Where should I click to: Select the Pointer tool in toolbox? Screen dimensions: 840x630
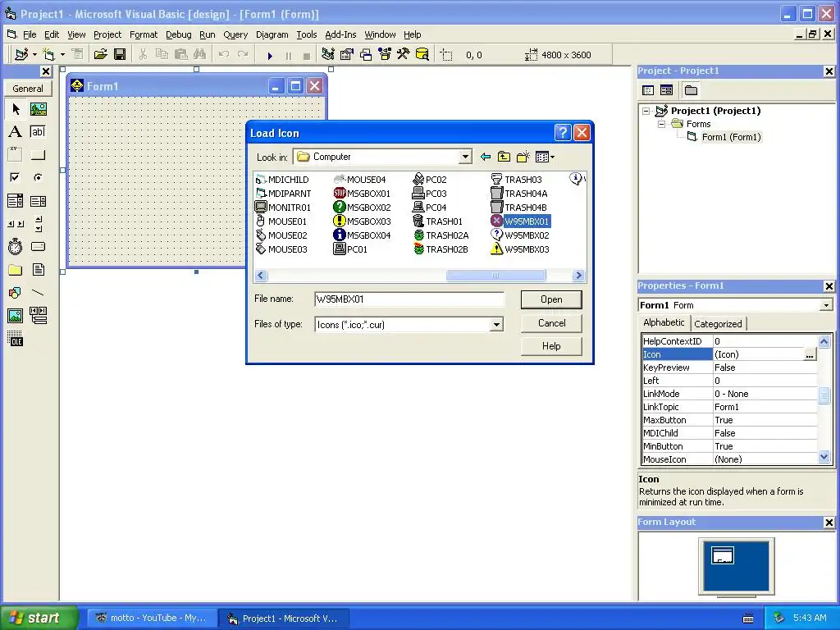click(16, 109)
